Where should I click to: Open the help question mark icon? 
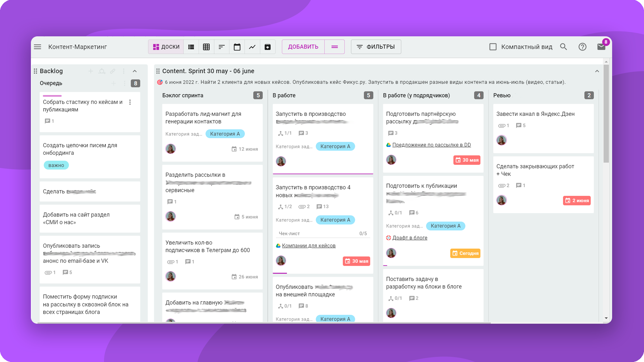coord(582,47)
